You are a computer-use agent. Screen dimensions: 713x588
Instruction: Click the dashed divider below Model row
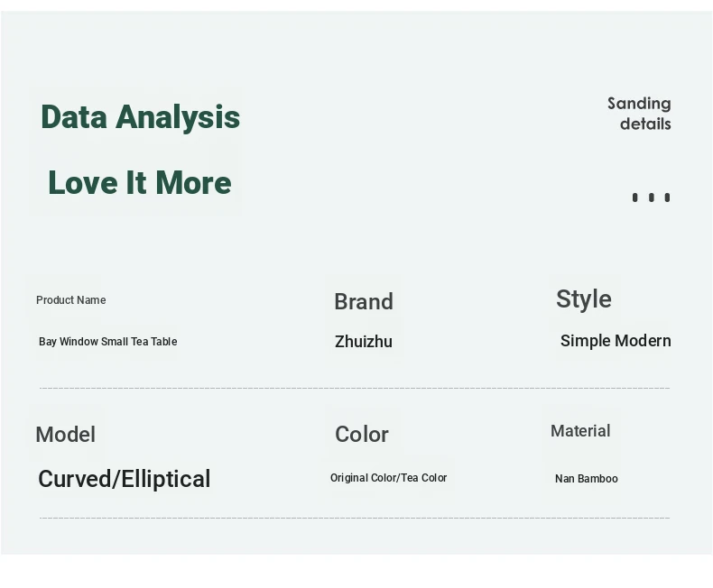click(355, 518)
